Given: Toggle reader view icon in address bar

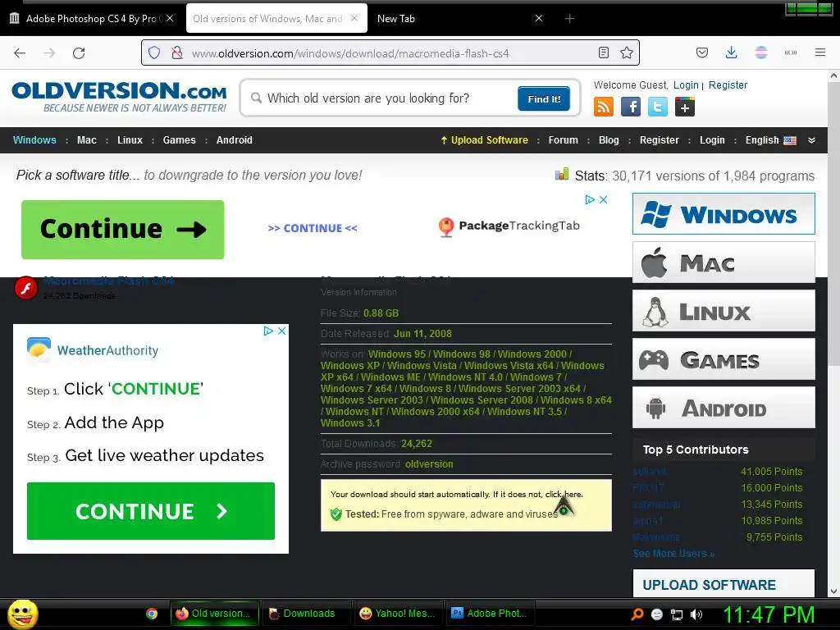Looking at the screenshot, I should click(603, 52).
